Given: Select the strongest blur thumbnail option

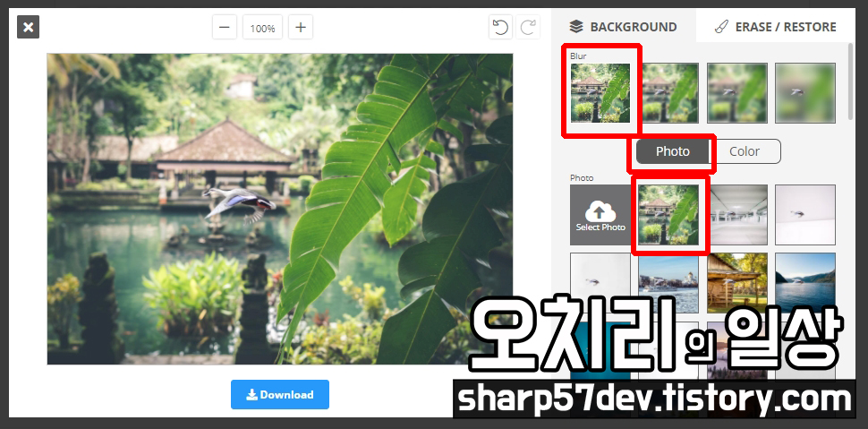Looking at the screenshot, I should 805,92.
